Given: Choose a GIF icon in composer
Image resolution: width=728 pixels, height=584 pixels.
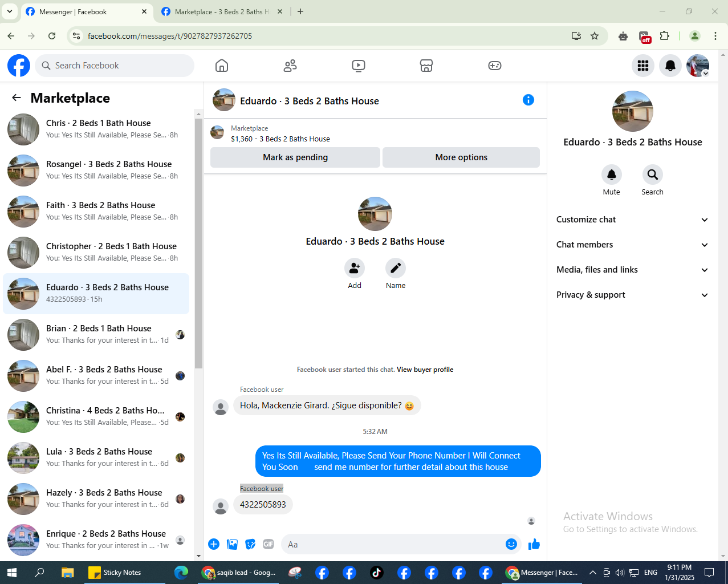Looking at the screenshot, I should coord(269,544).
